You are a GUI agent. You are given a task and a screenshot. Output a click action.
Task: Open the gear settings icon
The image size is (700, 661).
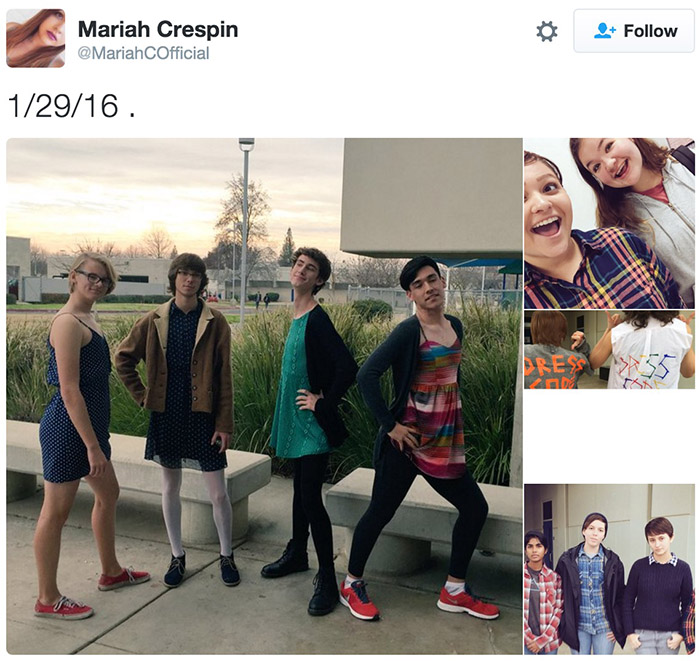pyautogui.click(x=546, y=32)
